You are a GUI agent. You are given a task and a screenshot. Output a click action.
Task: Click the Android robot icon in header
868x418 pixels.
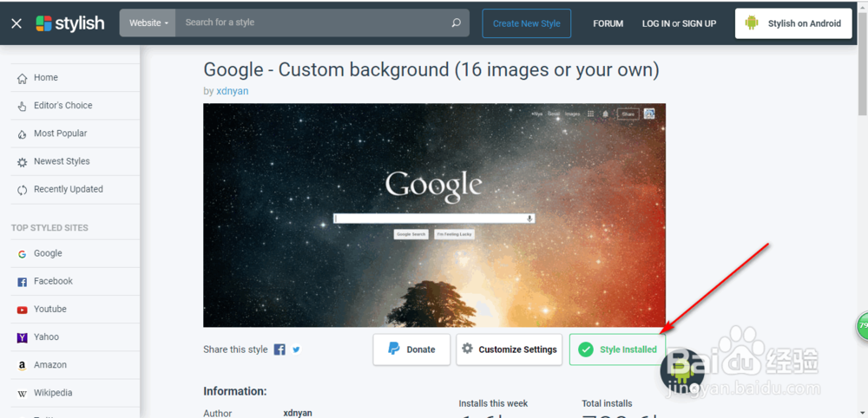tap(751, 23)
